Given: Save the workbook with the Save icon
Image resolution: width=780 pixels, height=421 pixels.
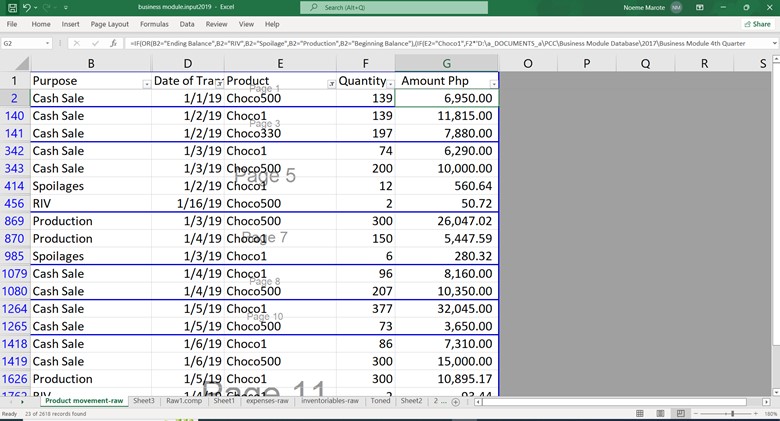Looking at the screenshot, I should (12, 7).
